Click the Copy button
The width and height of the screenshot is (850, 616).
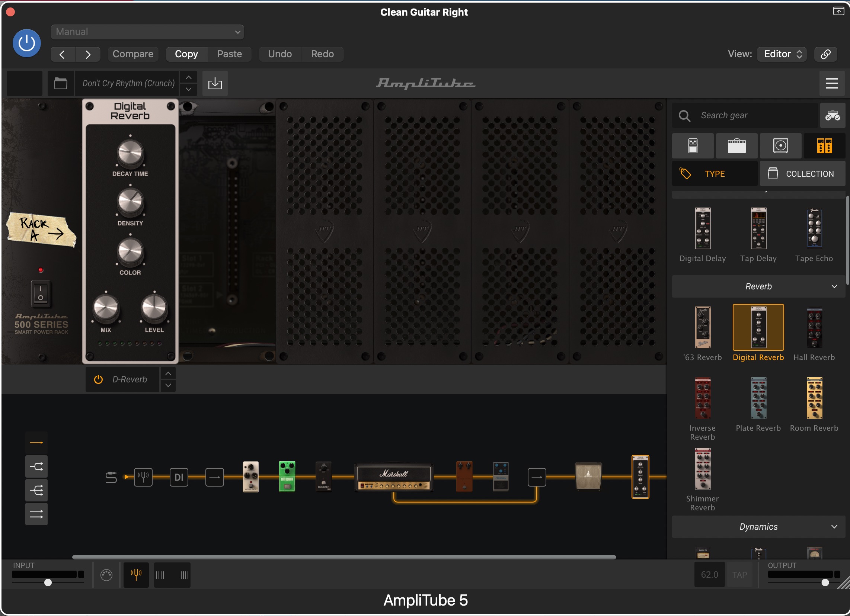tap(186, 54)
